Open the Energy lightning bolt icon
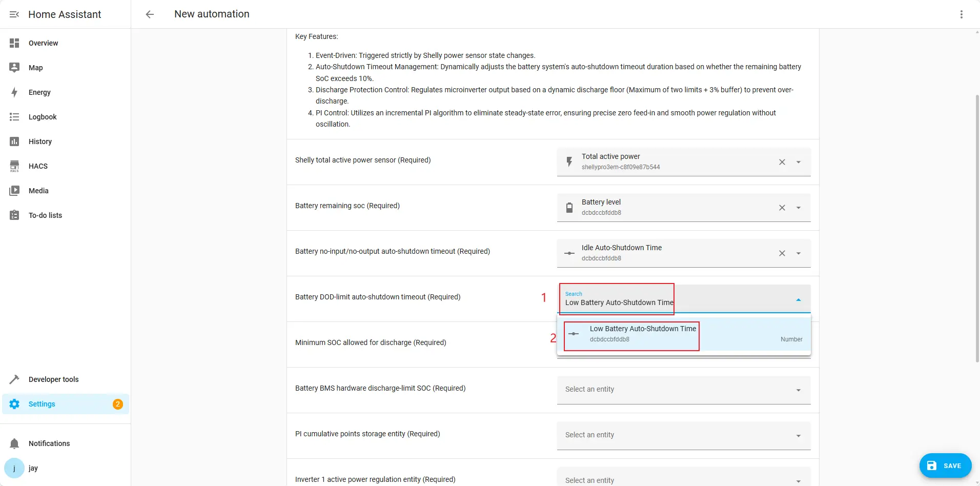980x486 pixels. tap(14, 92)
